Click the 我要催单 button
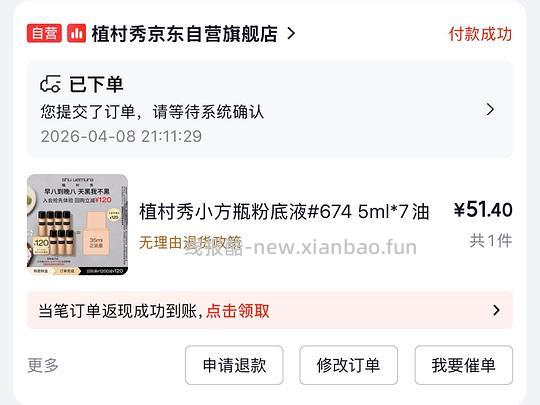Image resolution: width=540 pixels, height=405 pixels. pyautogui.click(x=464, y=365)
